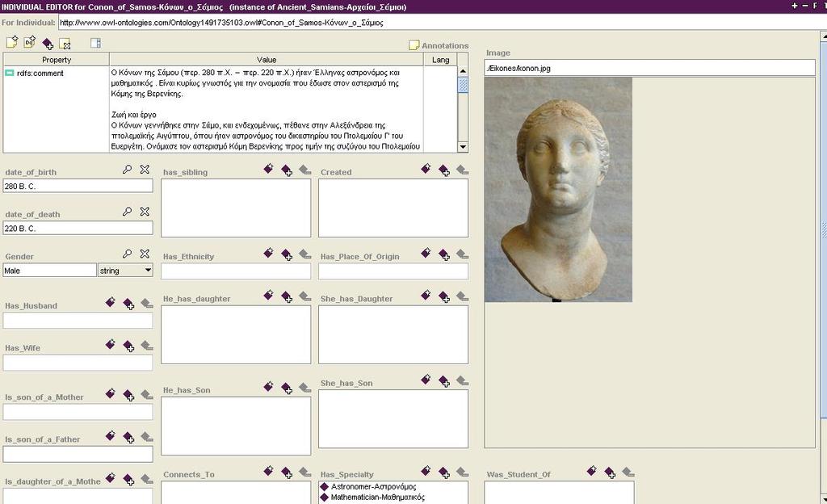This screenshot has width=827, height=504.
Task: Create a new instance for Is_son_of_a_Father
Action: (x=110, y=435)
